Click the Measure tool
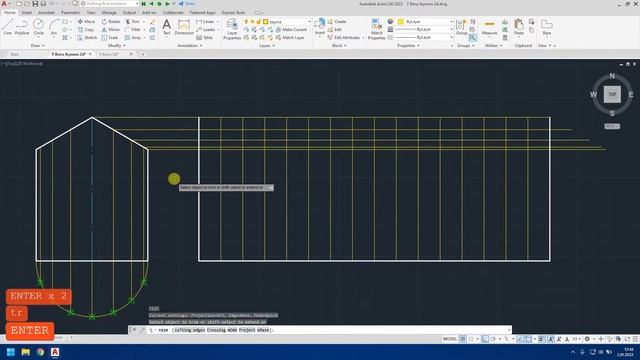The height and width of the screenshot is (360, 640). (x=489, y=27)
